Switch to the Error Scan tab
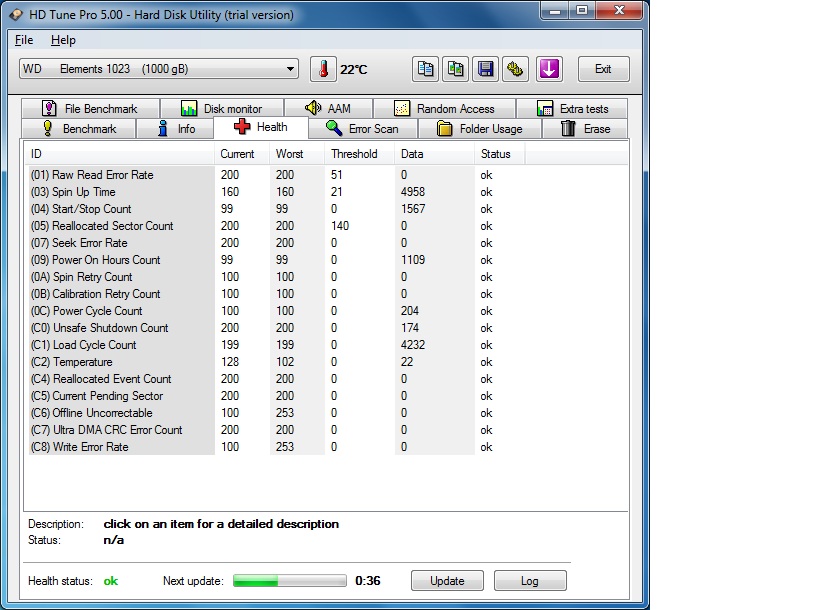The height and width of the screenshot is (610, 819). tap(362, 128)
